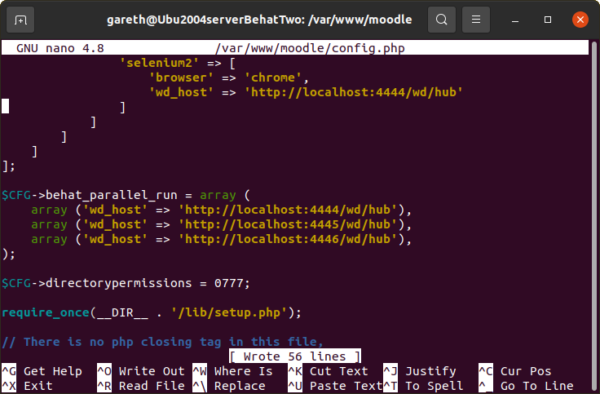Minimize the terminal window

515,20
